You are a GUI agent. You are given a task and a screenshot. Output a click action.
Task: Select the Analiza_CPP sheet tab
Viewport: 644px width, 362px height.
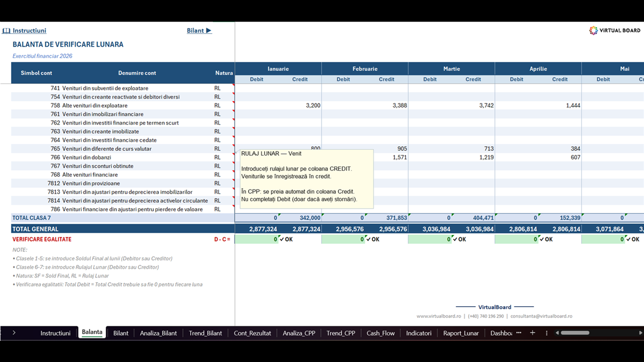(299, 333)
